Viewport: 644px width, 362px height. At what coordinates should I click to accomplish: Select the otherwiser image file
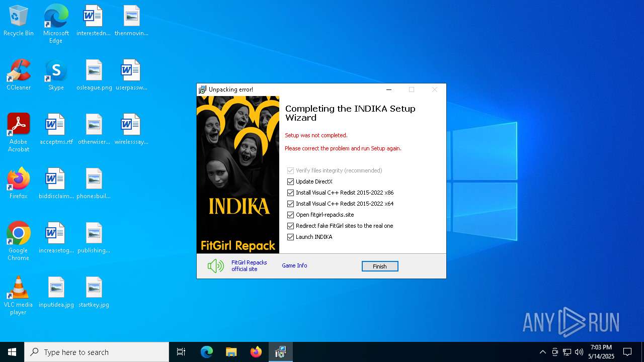tap(94, 129)
